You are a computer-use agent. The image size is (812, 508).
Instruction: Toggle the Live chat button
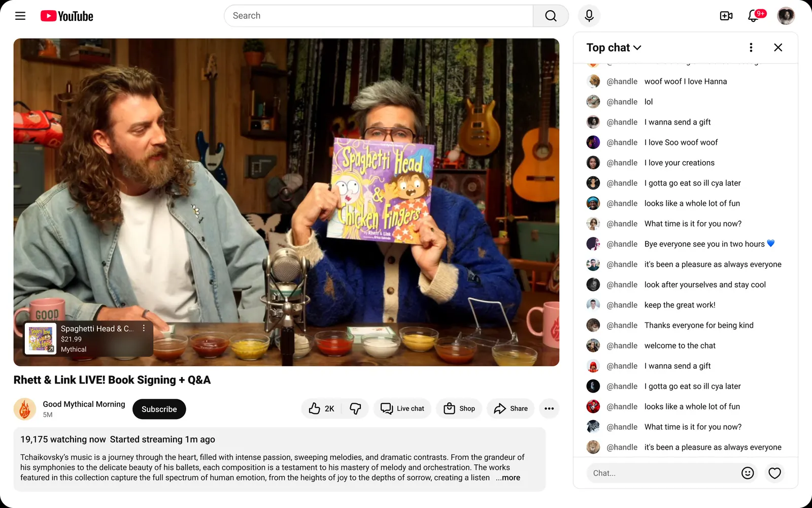(x=402, y=408)
